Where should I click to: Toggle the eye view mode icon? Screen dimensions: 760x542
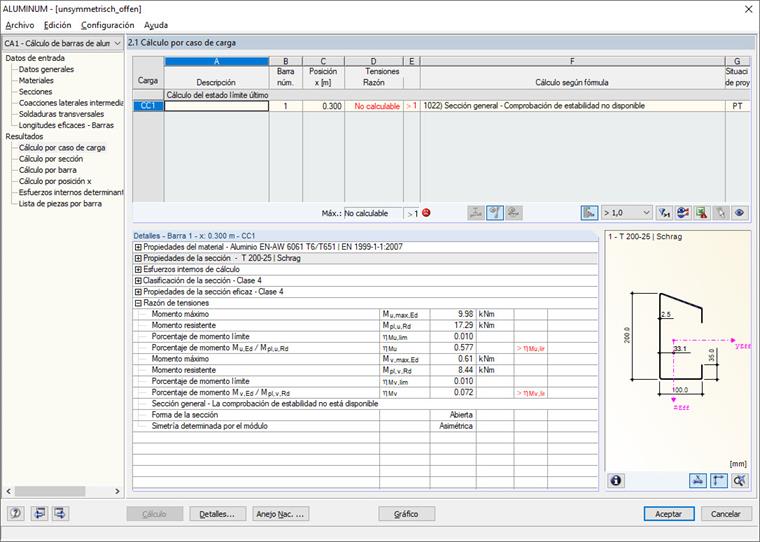(739, 213)
